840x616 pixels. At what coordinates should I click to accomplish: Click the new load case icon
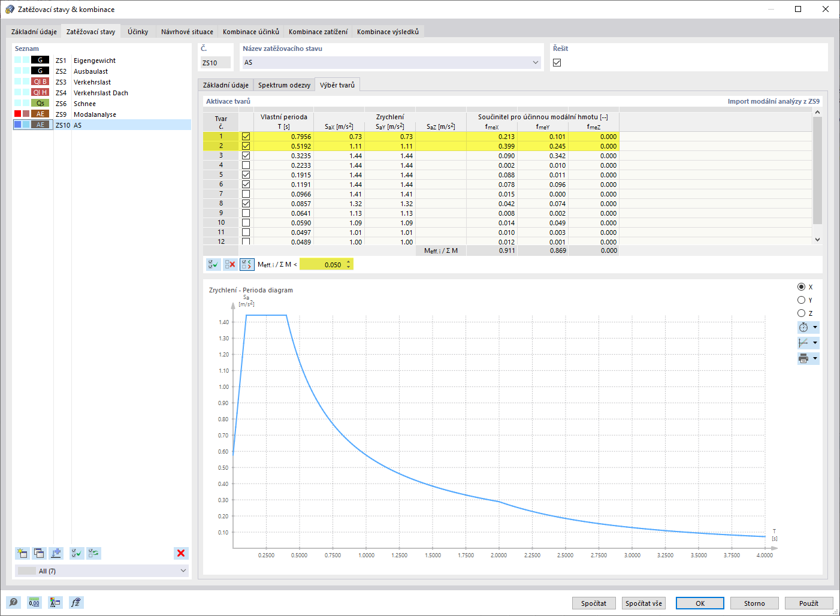(22, 553)
